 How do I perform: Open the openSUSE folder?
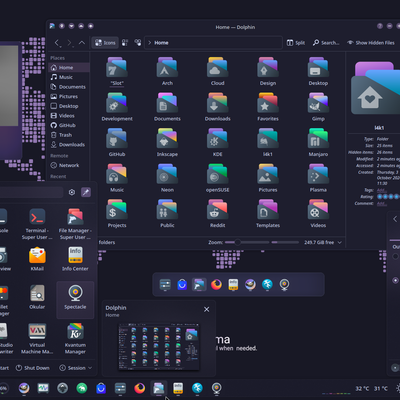pyautogui.click(x=217, y=178)
